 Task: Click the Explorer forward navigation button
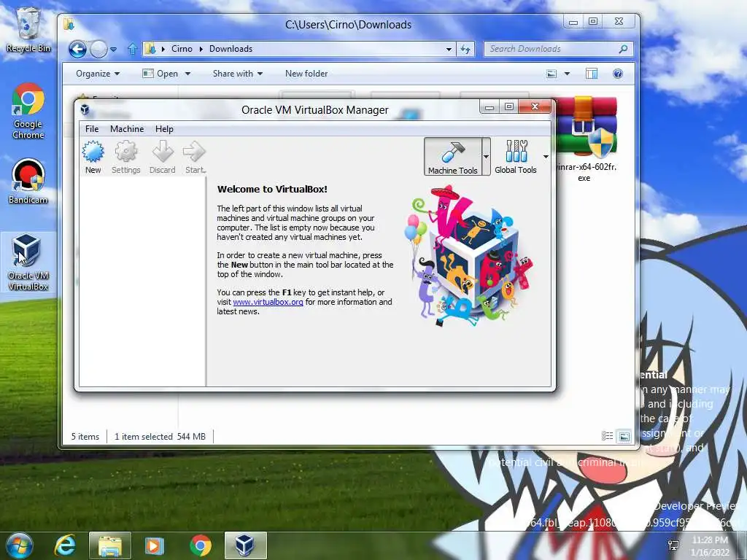click(x=98, y=49)
